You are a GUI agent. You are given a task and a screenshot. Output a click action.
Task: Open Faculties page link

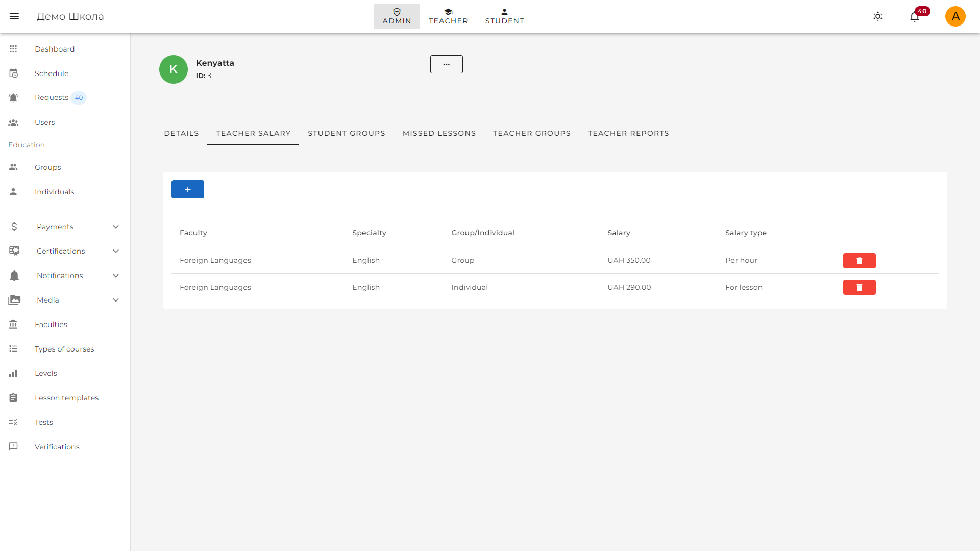coord(51,324)
